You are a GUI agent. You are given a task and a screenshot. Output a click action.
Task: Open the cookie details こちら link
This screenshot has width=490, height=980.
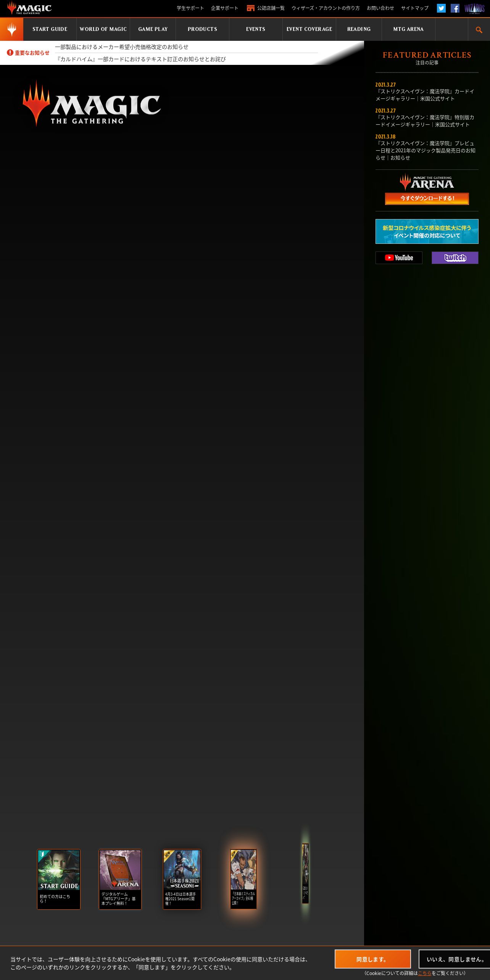click(424, 973)
